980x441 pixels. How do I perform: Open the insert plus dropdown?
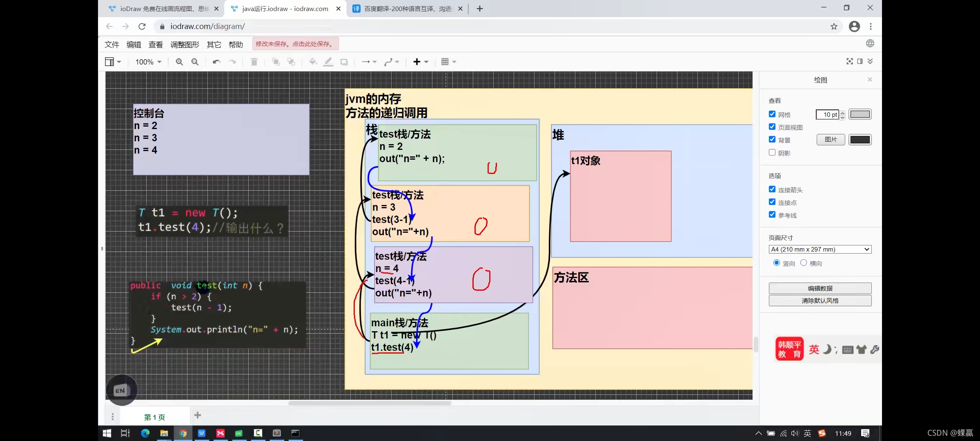pyautogui.click(x=420, y=62)
